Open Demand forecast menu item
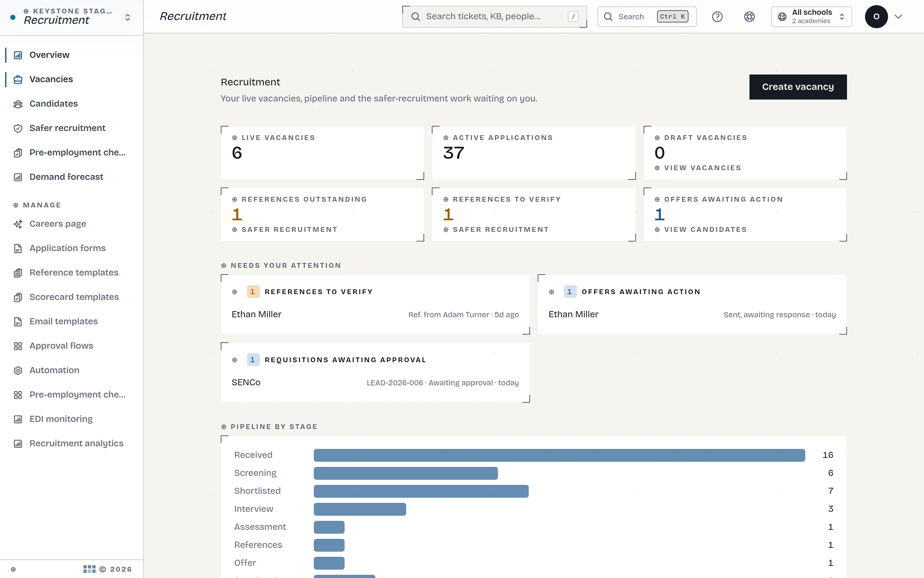Image resolution: width=924 pixels, height=578 pixels. point(66,177)
